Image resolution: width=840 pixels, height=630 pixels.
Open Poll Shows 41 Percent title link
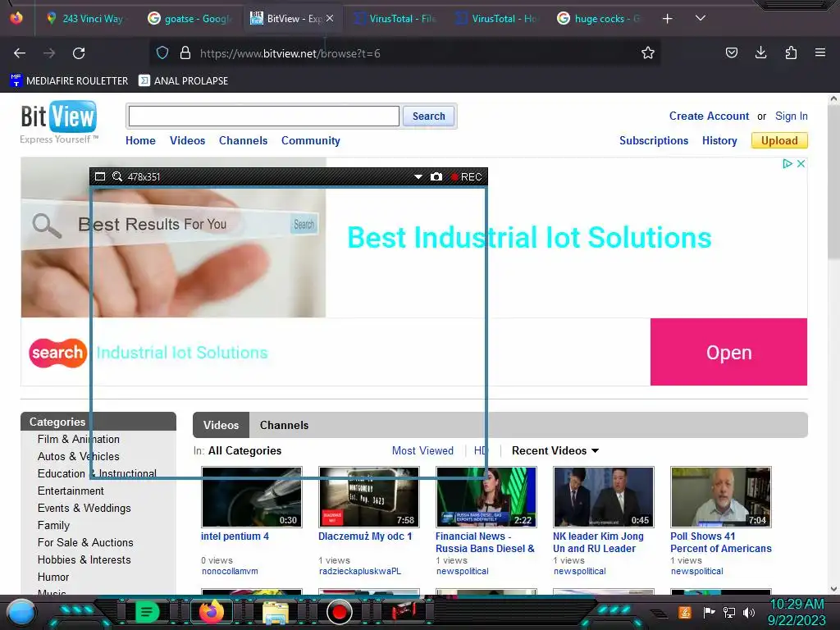720,542
